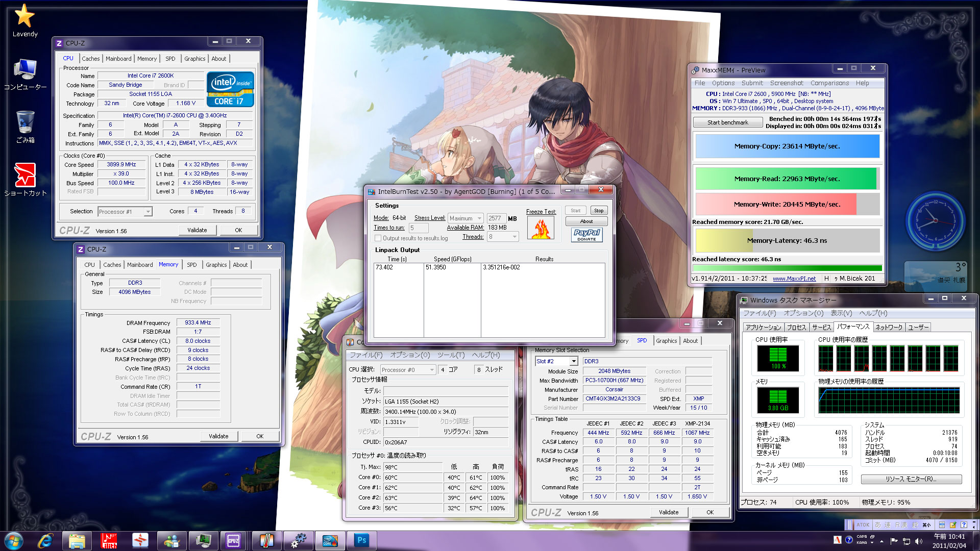Click the Show desktop strip at the taskbar end
980x551 pixels.
(x=976, y=540)
